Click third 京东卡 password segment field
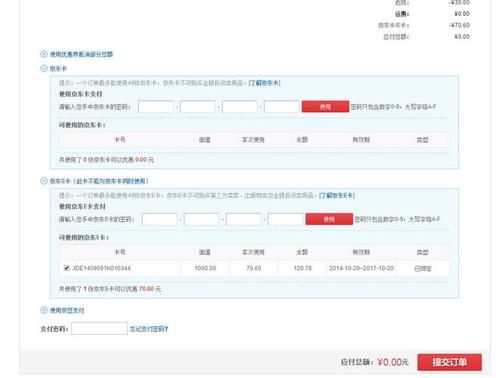The image size is (499, 378). [x=240, y=107]
